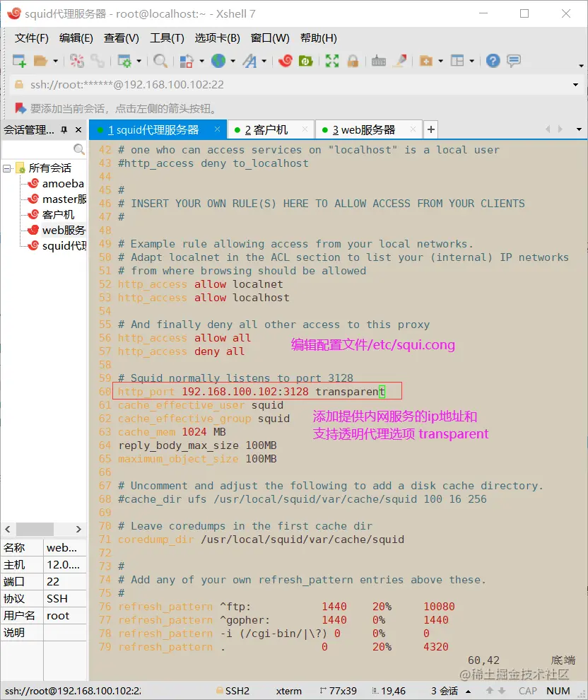Image resolution: width=588 pixels, height=700 pixels.
Task: Open the 工具(T) menu
Action: coord(167,38)
